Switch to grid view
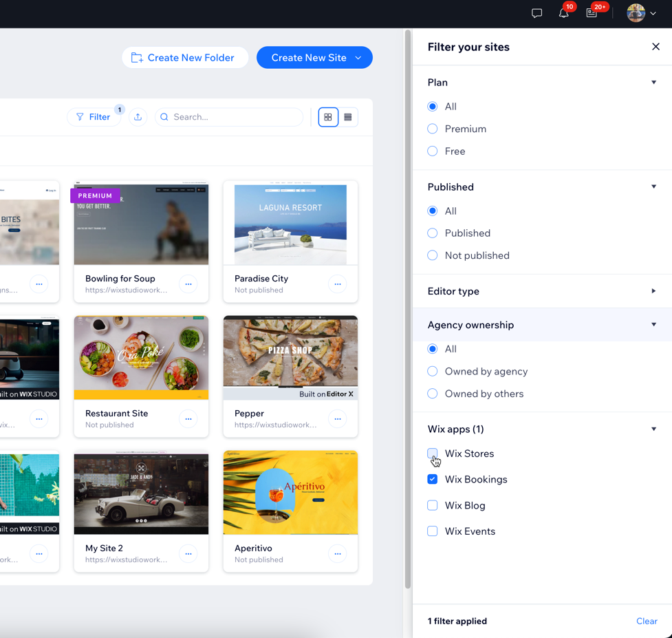This screenshot has width=672, height=638. (328, 117)
